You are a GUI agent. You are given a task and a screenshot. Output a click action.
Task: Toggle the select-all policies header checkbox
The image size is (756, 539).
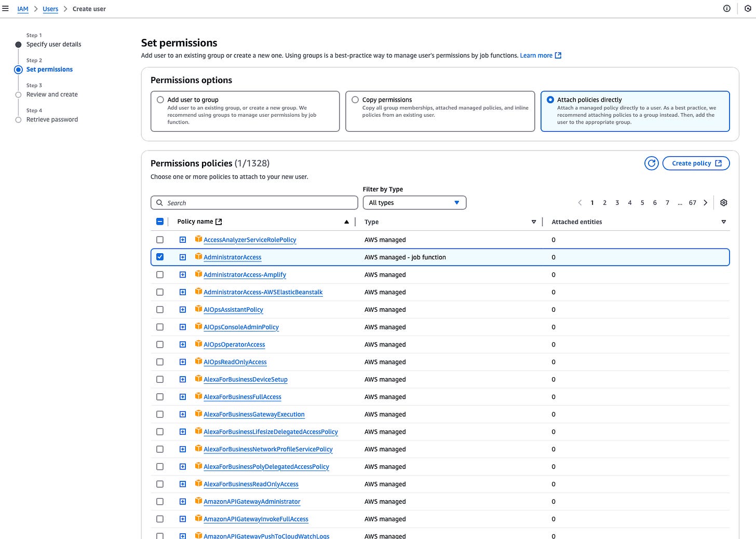160,222
